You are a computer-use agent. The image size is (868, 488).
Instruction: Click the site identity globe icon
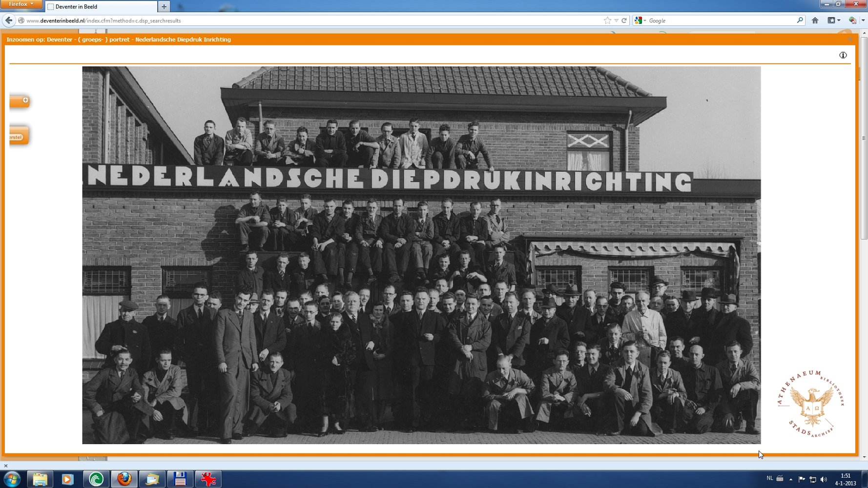click(x=21, y=20)
